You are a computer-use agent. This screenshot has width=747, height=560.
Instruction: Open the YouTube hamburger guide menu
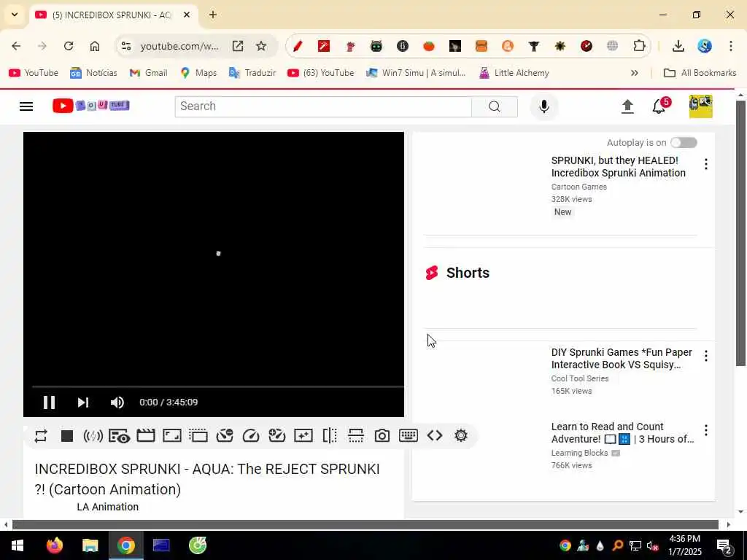point(26,106)
